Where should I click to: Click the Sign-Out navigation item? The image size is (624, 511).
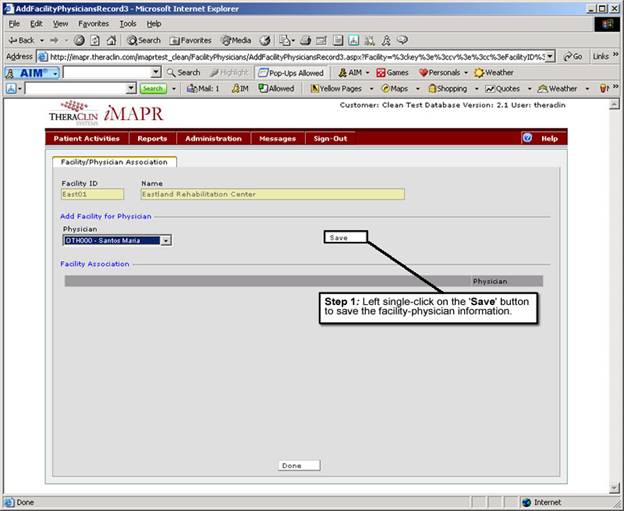(330, 138)
